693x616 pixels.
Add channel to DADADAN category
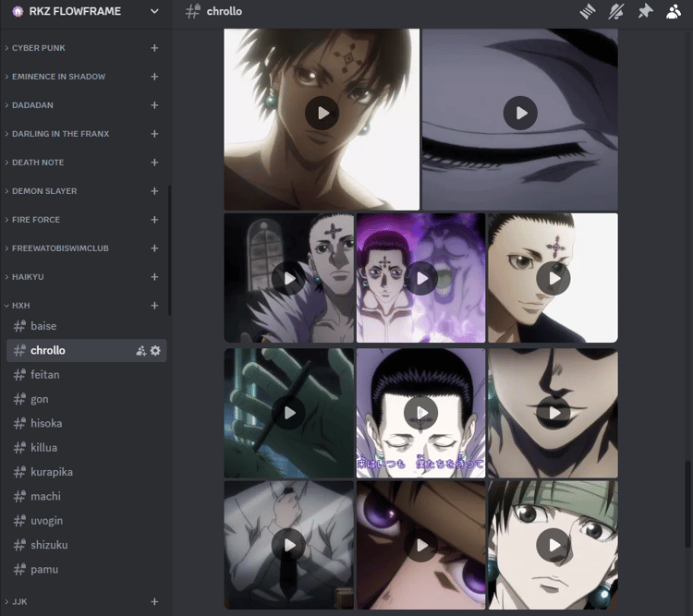point(154,105)
